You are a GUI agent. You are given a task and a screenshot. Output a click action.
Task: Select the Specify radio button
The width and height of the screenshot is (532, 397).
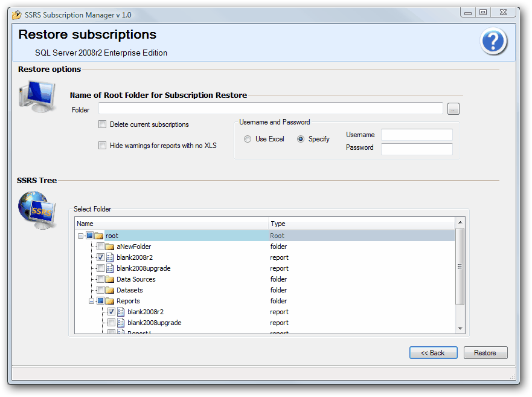[x=301, y=139]
